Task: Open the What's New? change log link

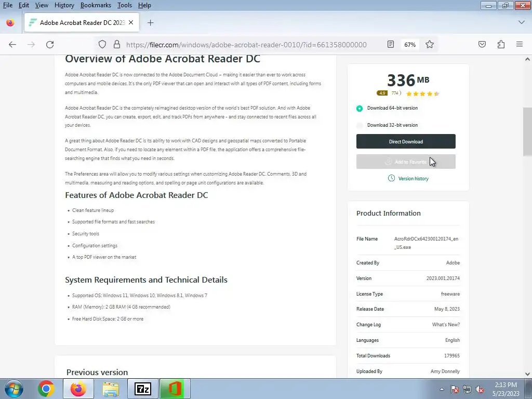Action: 446,325
